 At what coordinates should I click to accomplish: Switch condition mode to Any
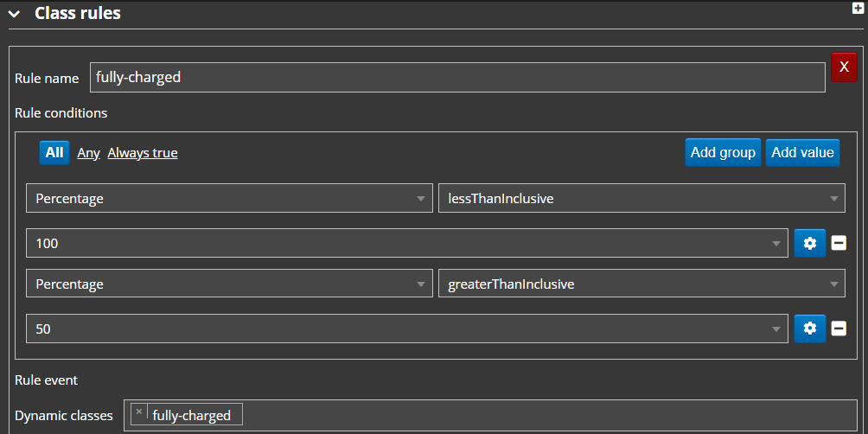[88, 153]
